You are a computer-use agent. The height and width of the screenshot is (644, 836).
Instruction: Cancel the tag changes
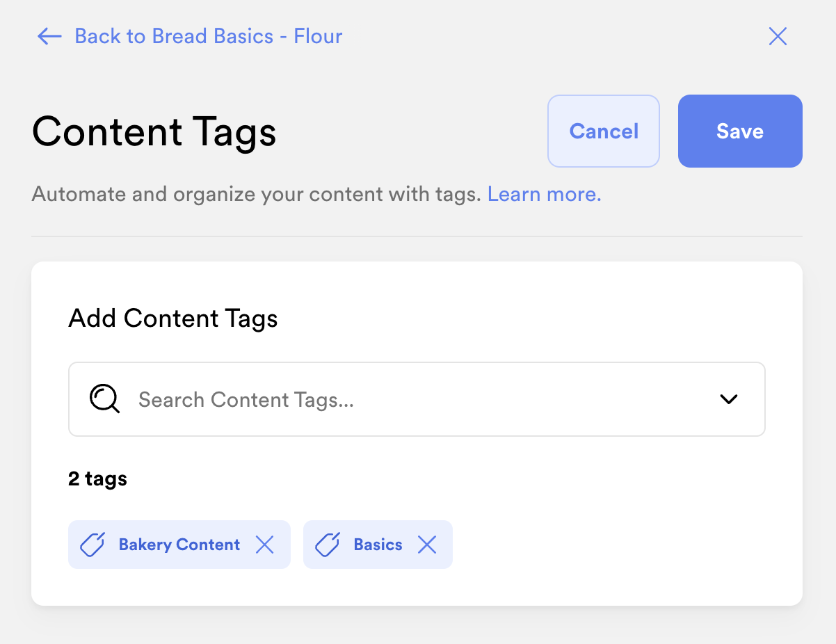(x=604, y=131)
